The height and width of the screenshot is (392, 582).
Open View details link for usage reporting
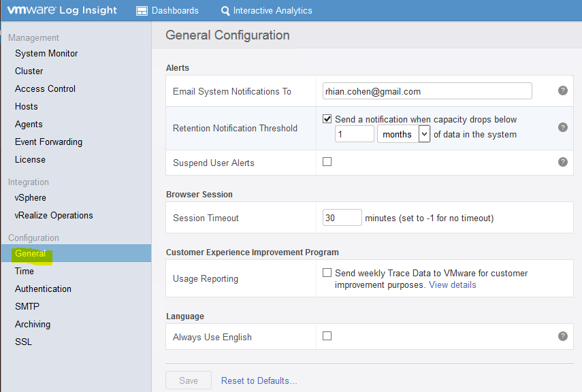(453, 284)
